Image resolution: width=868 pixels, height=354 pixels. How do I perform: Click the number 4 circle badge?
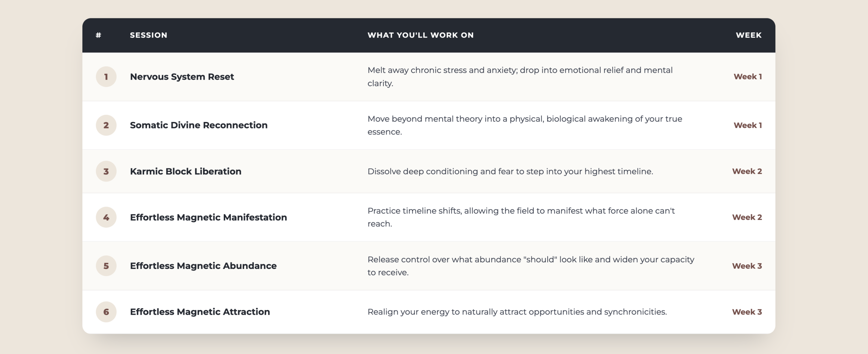(x=106, y=217)
